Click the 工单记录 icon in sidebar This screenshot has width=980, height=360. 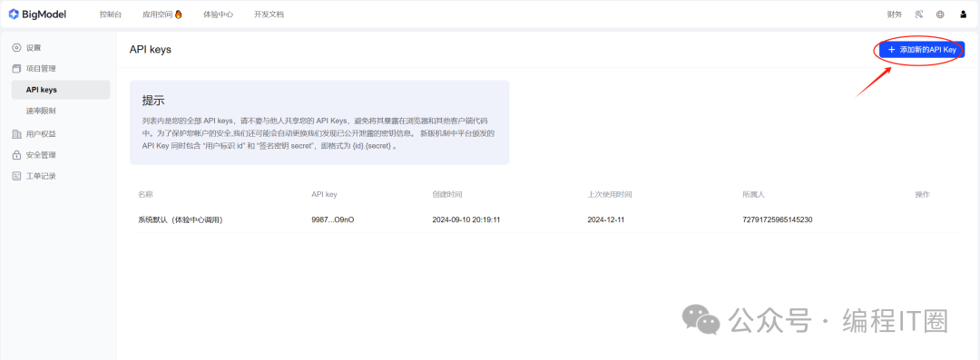[x=17, y=176]
